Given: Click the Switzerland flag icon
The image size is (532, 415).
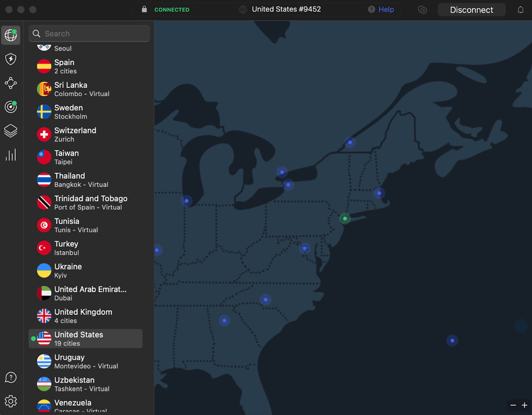Looking at the screenshot, I should click(44, 135).
